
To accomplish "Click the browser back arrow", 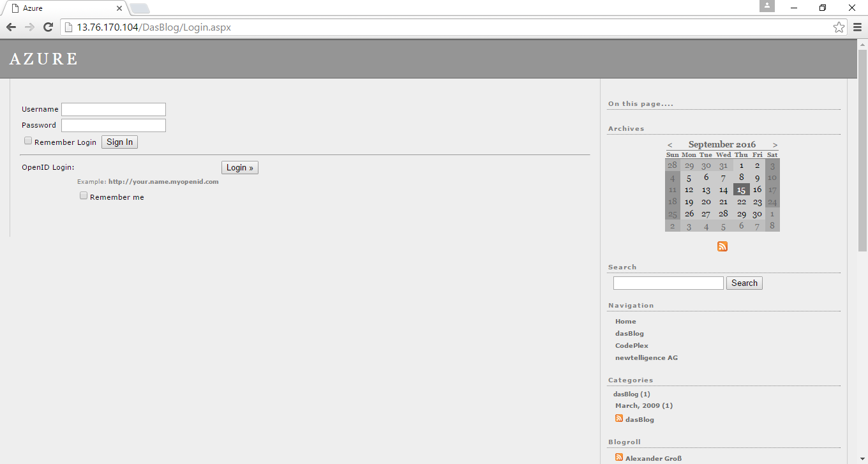I will pos(11,27).
